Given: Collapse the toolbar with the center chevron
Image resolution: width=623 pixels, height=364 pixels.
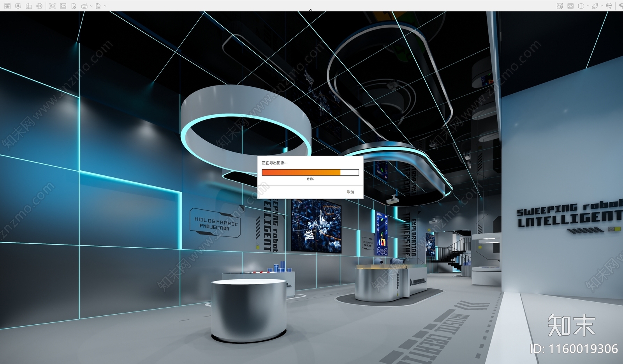Looking at the screenshot, I should pos(310,10).
